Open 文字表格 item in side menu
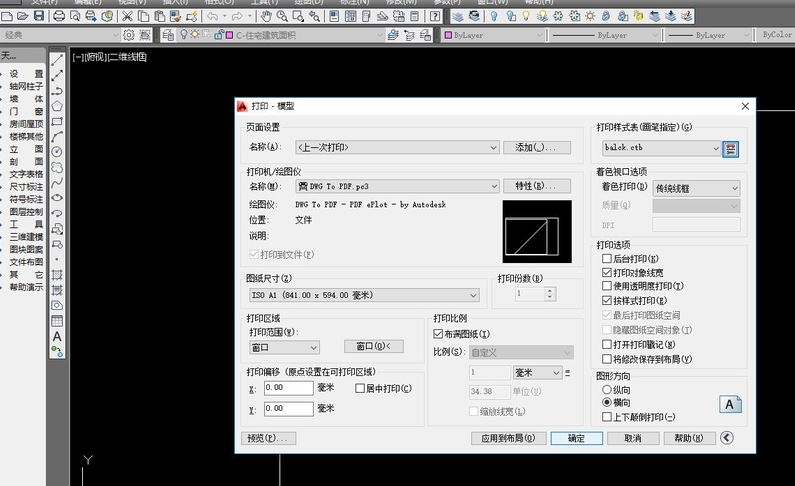 (26, 174)
